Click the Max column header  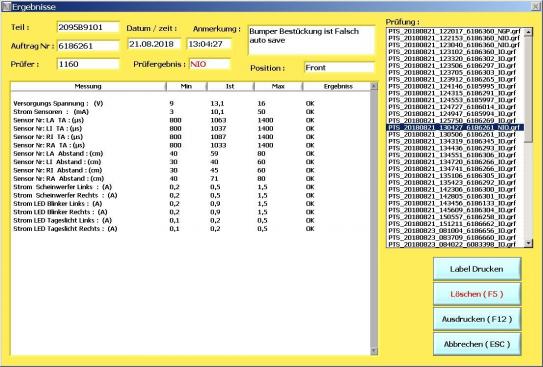click(x=278, y=86)
